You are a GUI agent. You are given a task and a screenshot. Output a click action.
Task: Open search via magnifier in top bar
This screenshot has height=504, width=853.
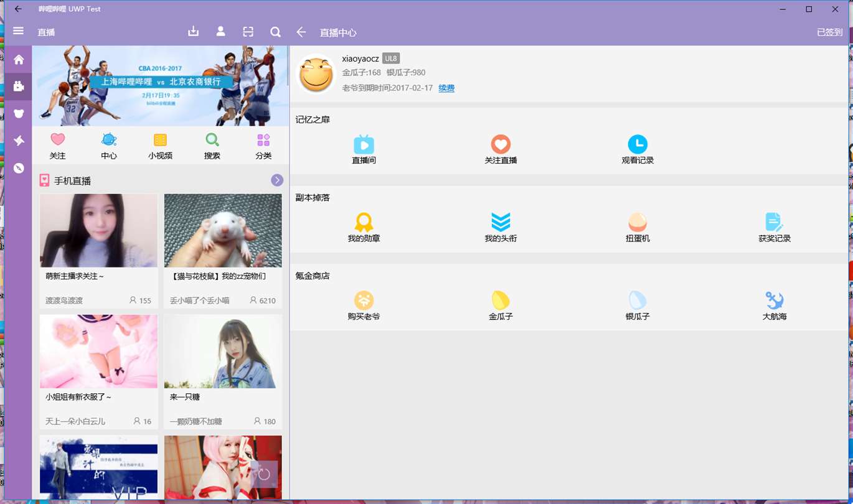point(275,32)
